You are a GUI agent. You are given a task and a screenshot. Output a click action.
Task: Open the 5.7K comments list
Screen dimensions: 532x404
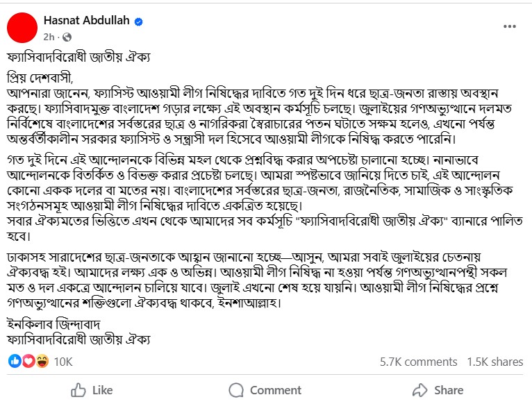pyautogui.click(x=418, y=362)
